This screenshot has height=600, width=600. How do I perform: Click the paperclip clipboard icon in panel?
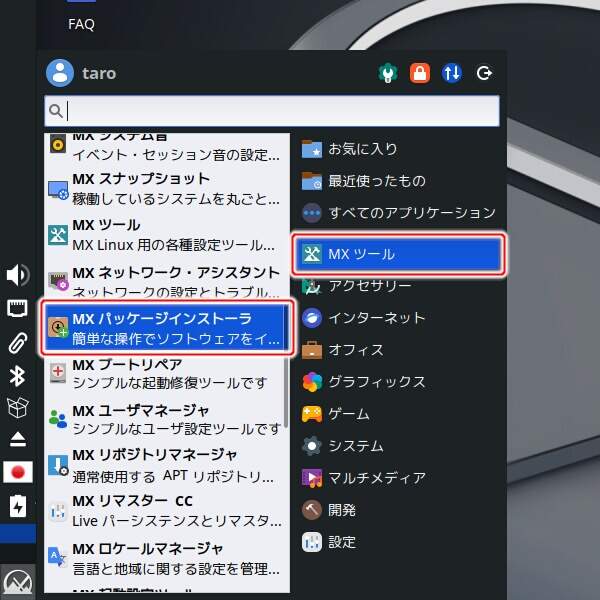[x=18, y=342]
